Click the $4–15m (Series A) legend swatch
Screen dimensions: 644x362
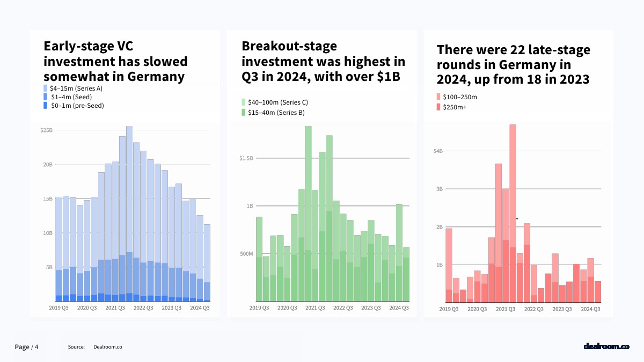[46, 88]
